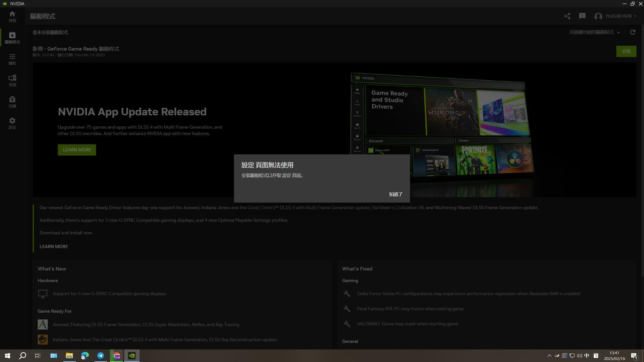Open the 首頁 (Home) page in sidebar
This screenshot has height=362, width=644.
[12, 16]
